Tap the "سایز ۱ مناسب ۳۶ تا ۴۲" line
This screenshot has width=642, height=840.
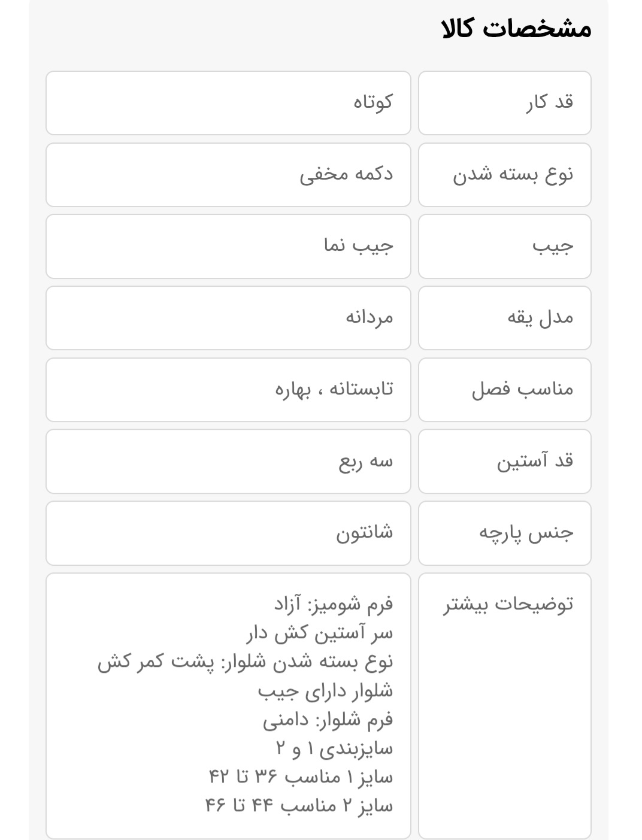coord(301,777)
